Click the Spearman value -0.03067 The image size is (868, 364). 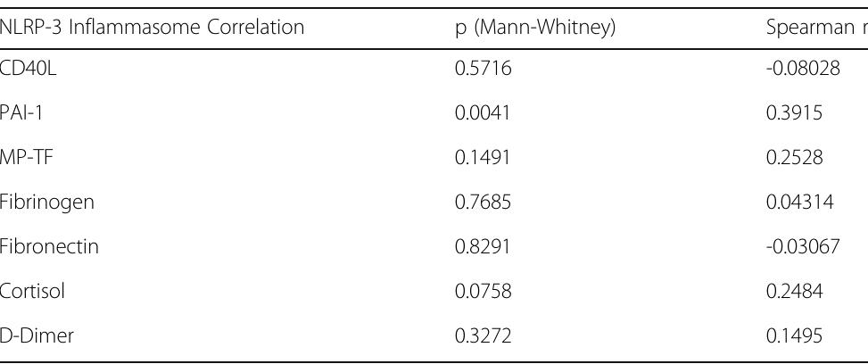click(803, 246)
